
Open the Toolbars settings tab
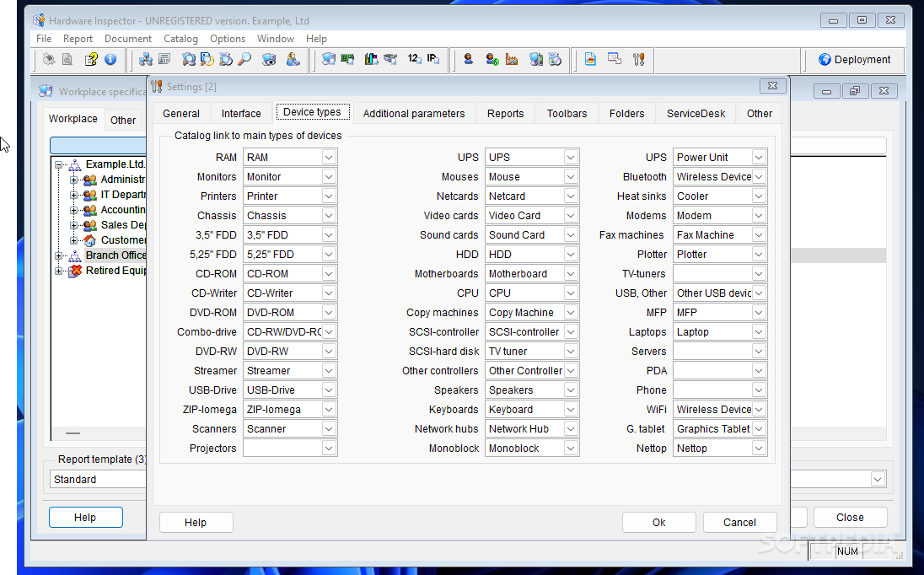567,114
